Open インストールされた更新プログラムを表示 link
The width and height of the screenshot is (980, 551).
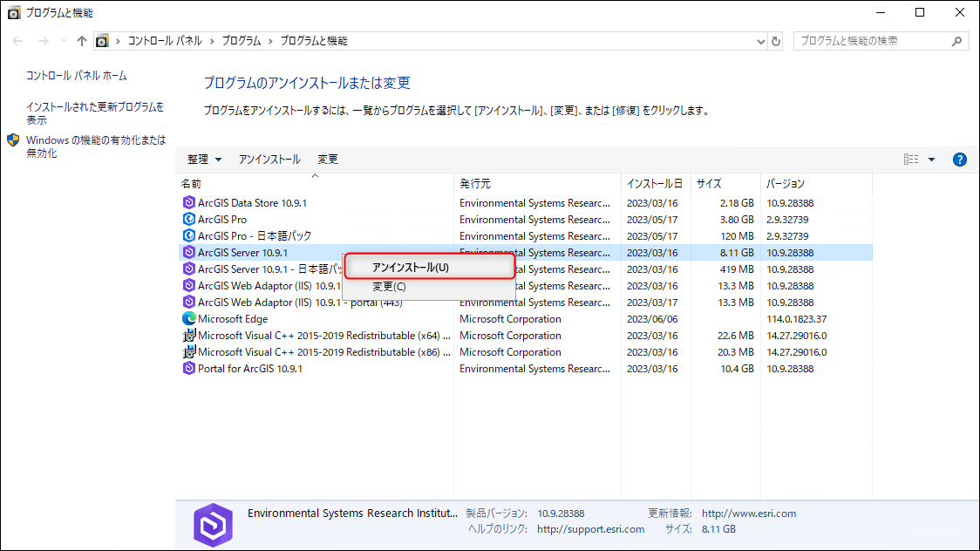coord(95,113)
